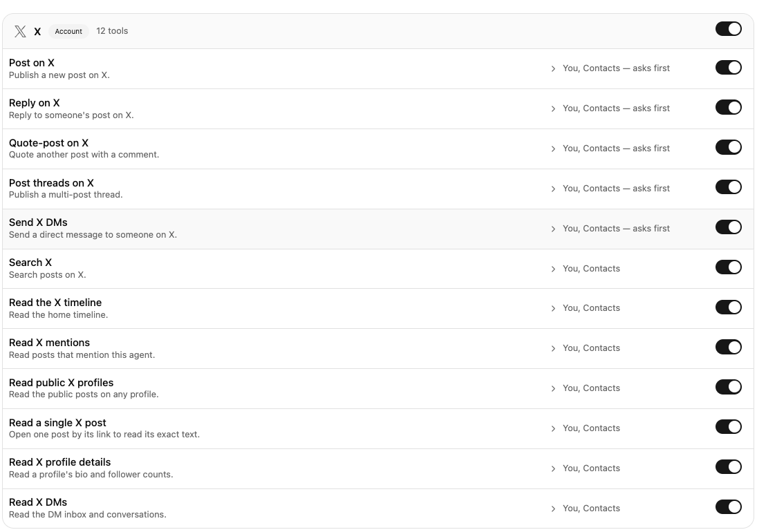Turn off the Reply on X switch
Image resolution: width=757 pixels, height=532 pixels.
(x=729, y=108)
